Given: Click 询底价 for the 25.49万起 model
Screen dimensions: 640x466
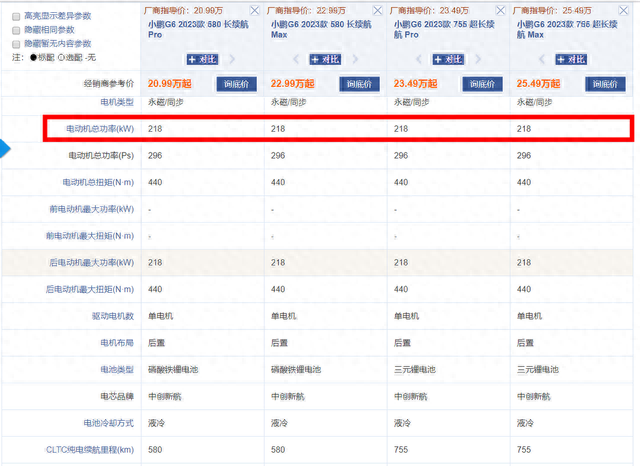Looking at the screenshot, I should [x=605, y=84].
